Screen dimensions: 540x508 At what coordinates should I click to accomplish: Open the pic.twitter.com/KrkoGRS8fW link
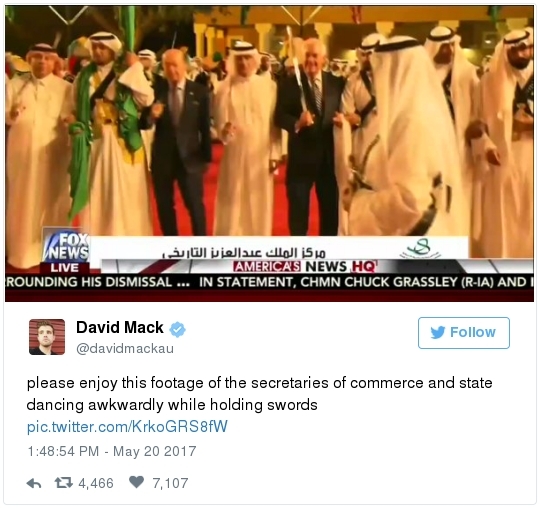[x=127, y=426]
